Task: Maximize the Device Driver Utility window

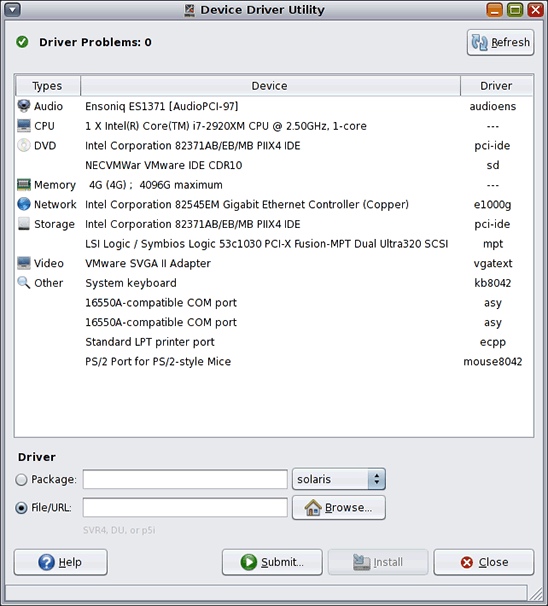Action: [515, 10]
